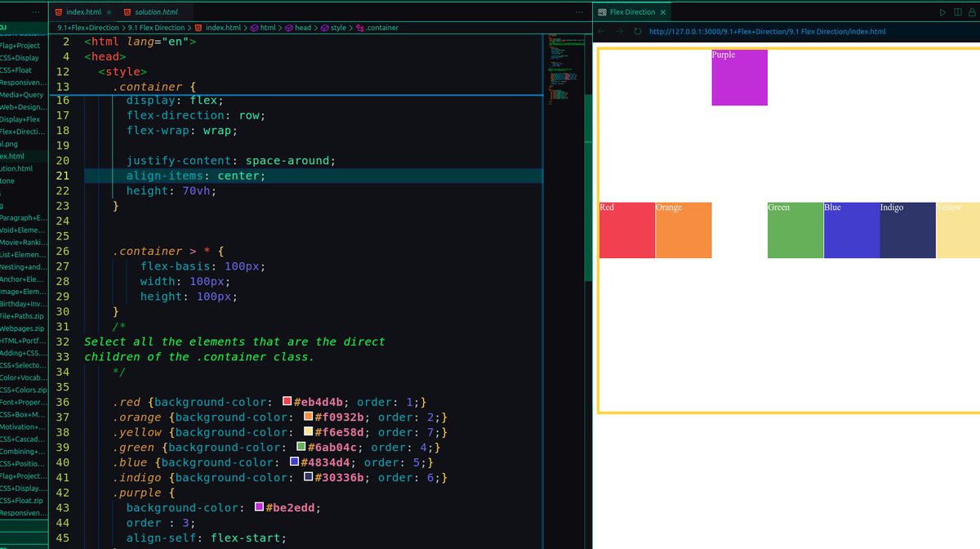The width and height of the screenshot is (980, 549).
Task: Click the line 'align-self: flex-start;'
Action: pyautogui.click(x=207, y=538)
